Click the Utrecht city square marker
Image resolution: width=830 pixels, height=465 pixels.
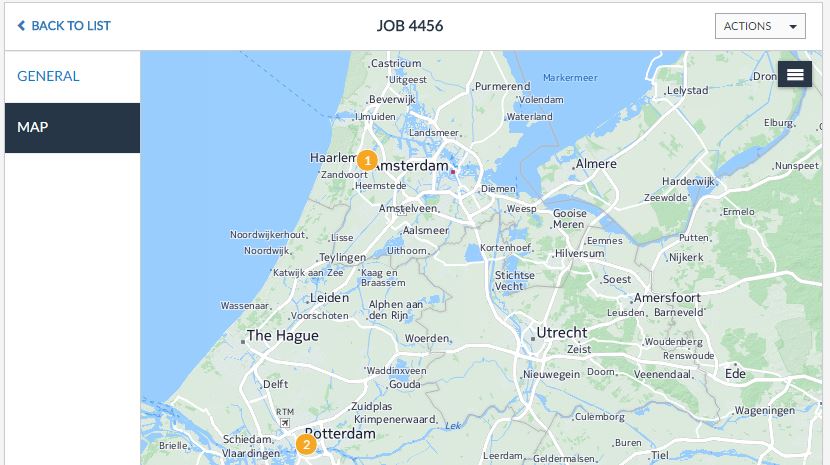[533, 338]
